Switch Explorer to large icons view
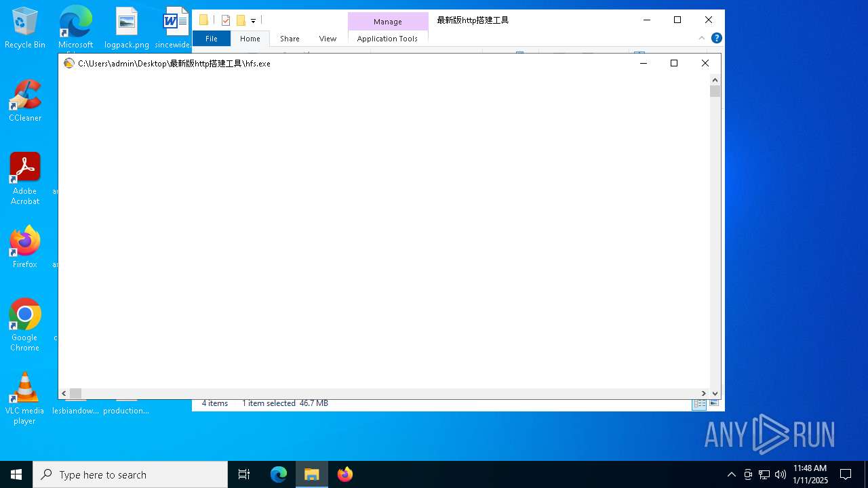 713,403
